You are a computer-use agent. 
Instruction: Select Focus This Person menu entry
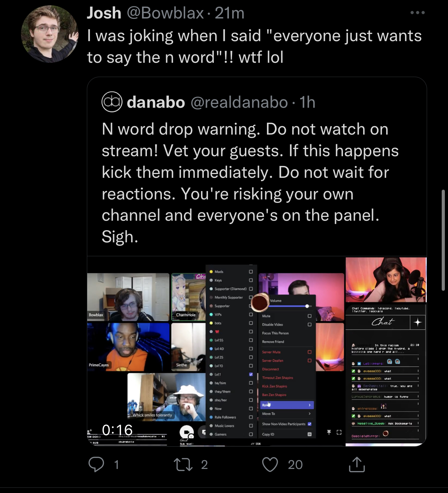[276, 333]
